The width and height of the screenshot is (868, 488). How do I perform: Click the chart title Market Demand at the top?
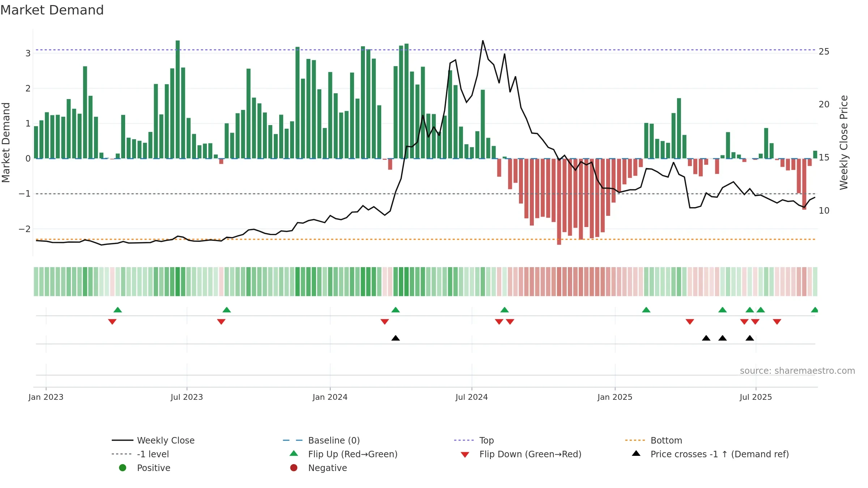[x=52, y=10]
